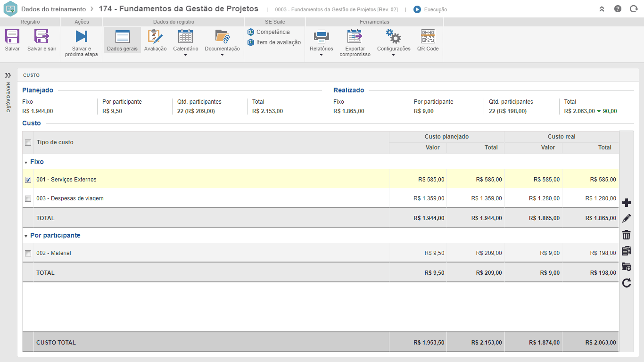
Task: Click the folder import icon
Action: pyautogui.click(x=627, y=267)
